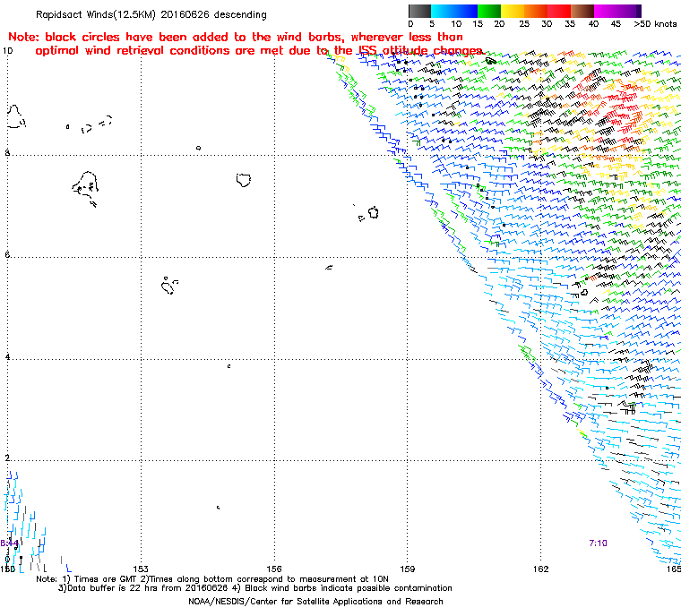Click the "162" longitude axis label
681x616 pixels.
pyautogui.click(x=540, y=569)
